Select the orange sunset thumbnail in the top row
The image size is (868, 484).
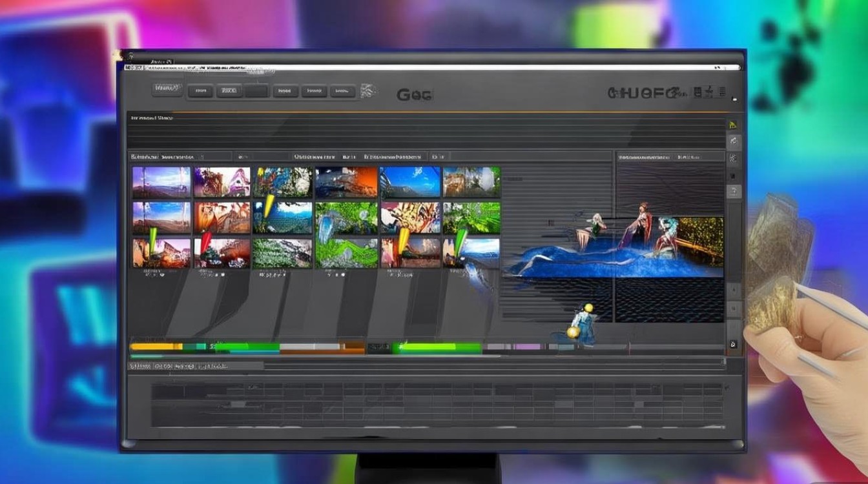[x=346, y=182]
